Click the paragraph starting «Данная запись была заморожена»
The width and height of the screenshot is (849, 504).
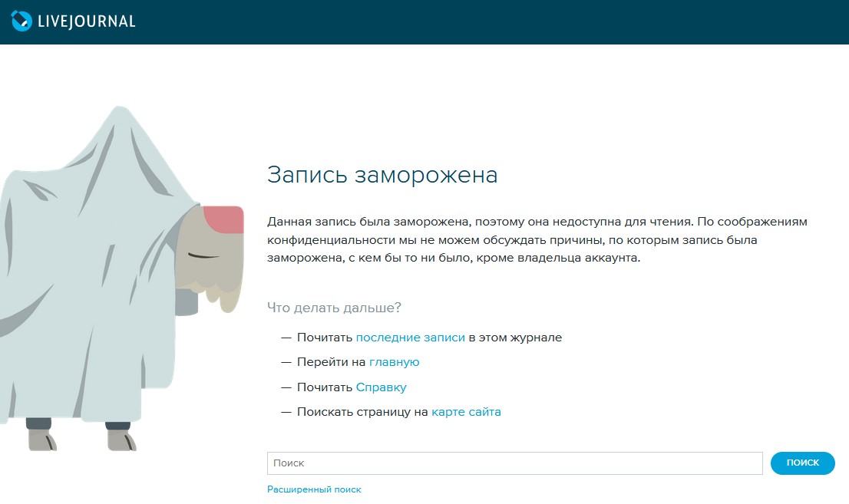pyautogui.click(x=537, y=239)
